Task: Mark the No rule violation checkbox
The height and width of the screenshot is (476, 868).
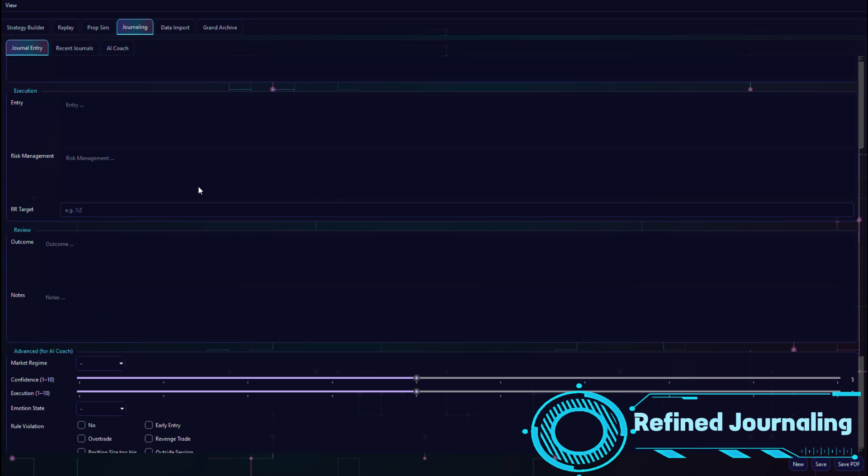Action: tap(81, 425)
